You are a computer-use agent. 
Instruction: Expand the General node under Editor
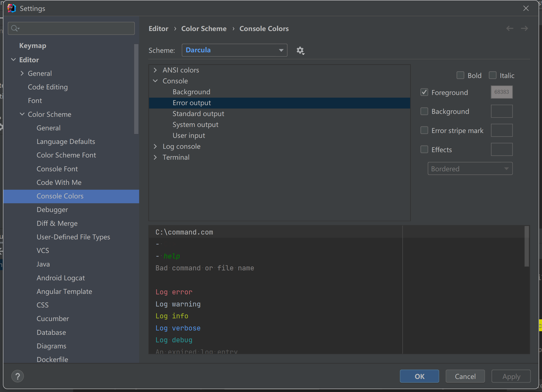22,73
